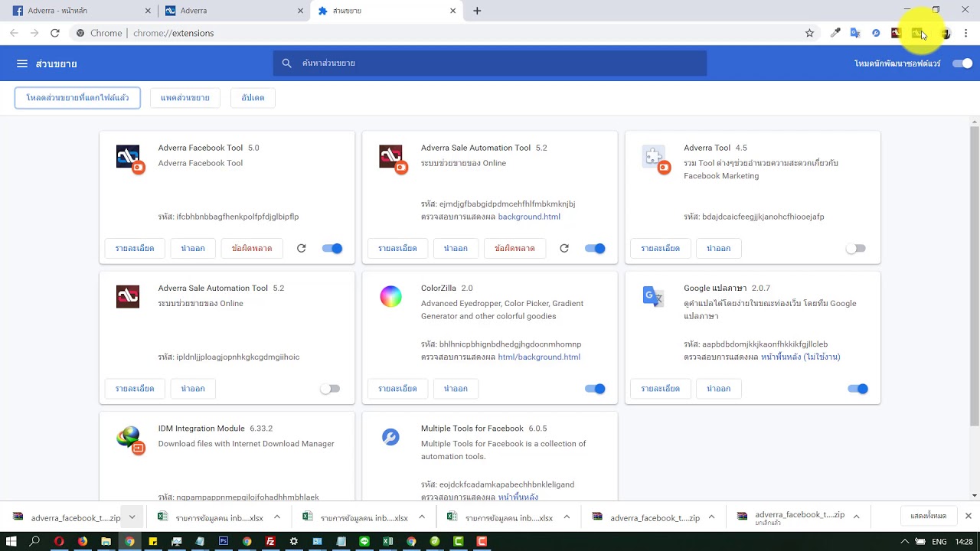Open Google Translate extension in Chrome toolbar
Viewport: 980px width, 551px height.
(x=855, y=33)
